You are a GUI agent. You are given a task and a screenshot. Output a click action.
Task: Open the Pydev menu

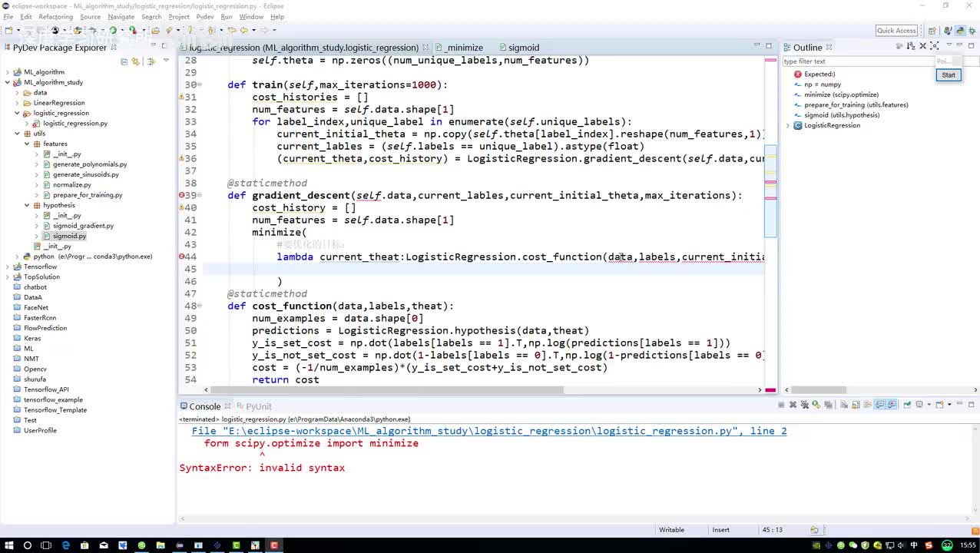tap(205, 17)
